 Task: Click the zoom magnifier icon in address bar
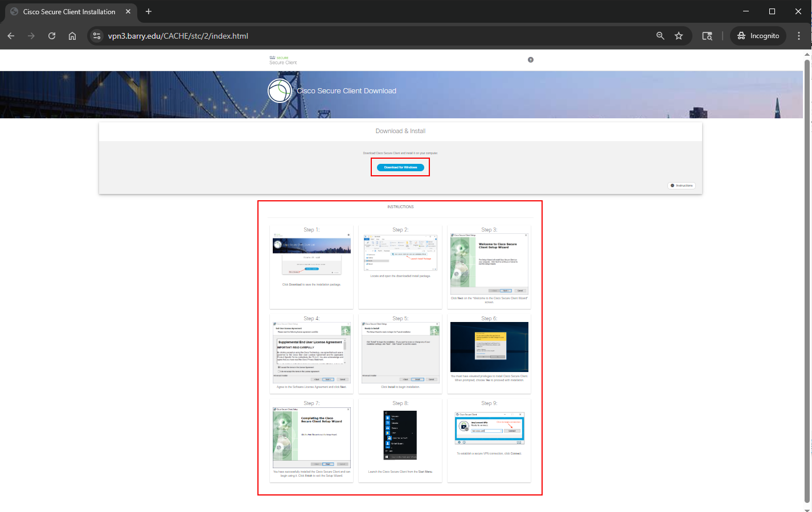coord(660,36)
